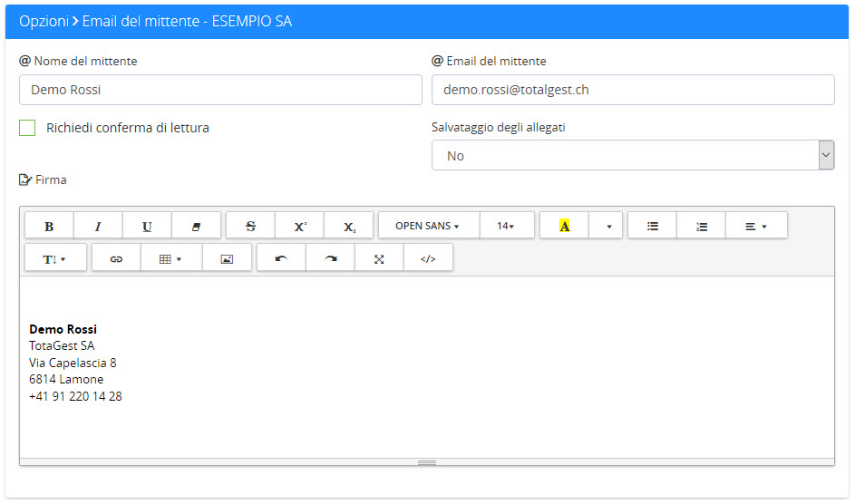The image size is (855, 504).
Task: Toggle unordered bullet list
Action: tap(652, 226)
